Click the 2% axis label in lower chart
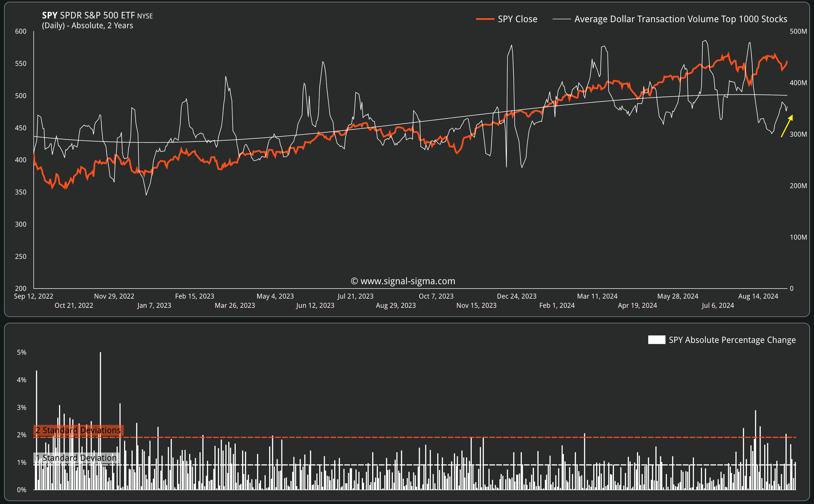 tap(22, 435)
